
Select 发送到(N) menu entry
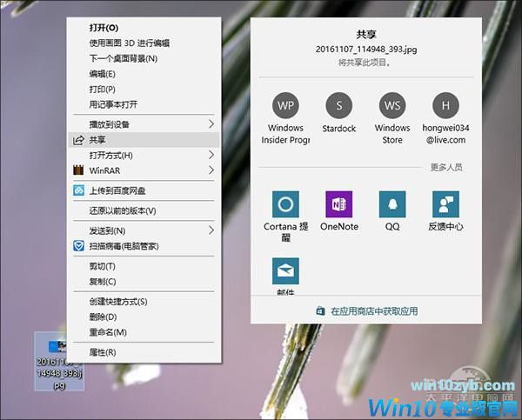(144, 230)
